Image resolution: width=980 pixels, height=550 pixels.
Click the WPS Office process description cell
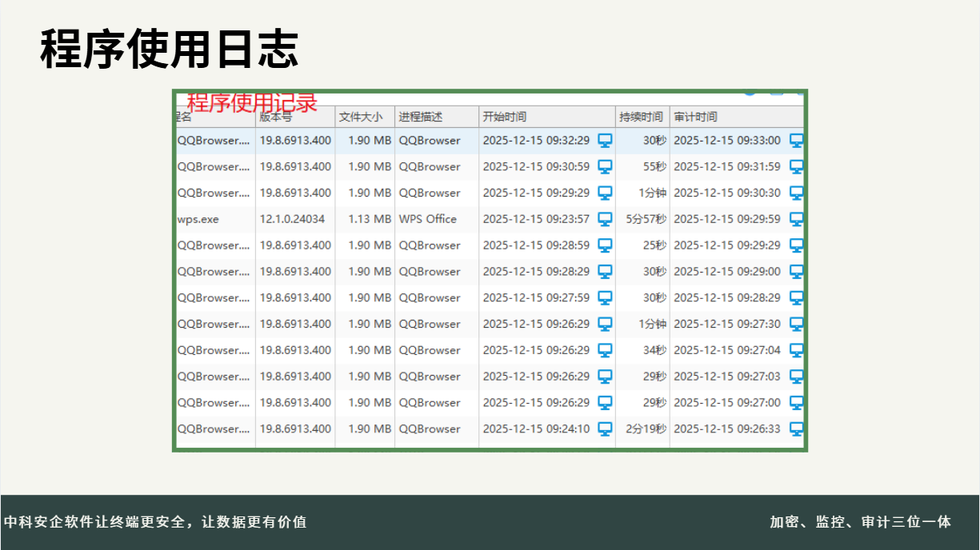pyautogui.click(x=428, y=219)
